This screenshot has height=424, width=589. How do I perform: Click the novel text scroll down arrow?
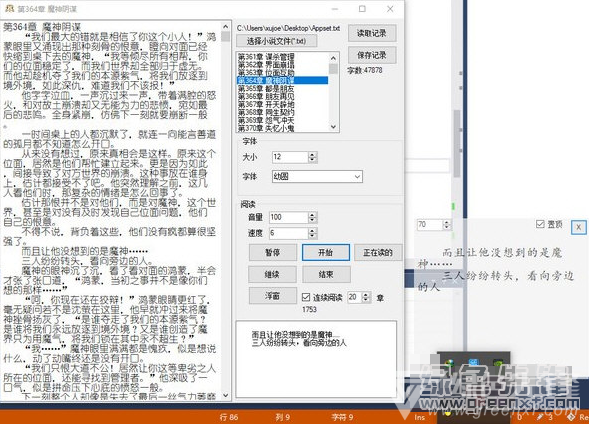click(225, 395)
